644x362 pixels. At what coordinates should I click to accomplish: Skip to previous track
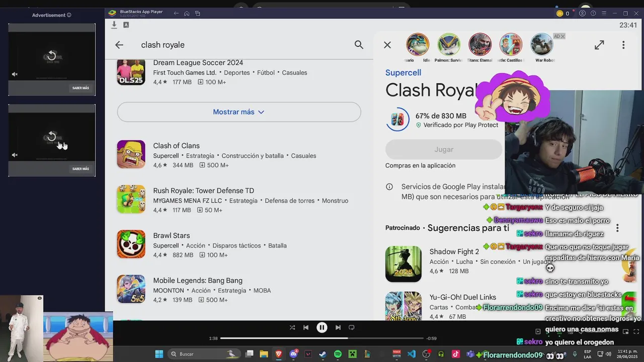click(x=306, y=327)
